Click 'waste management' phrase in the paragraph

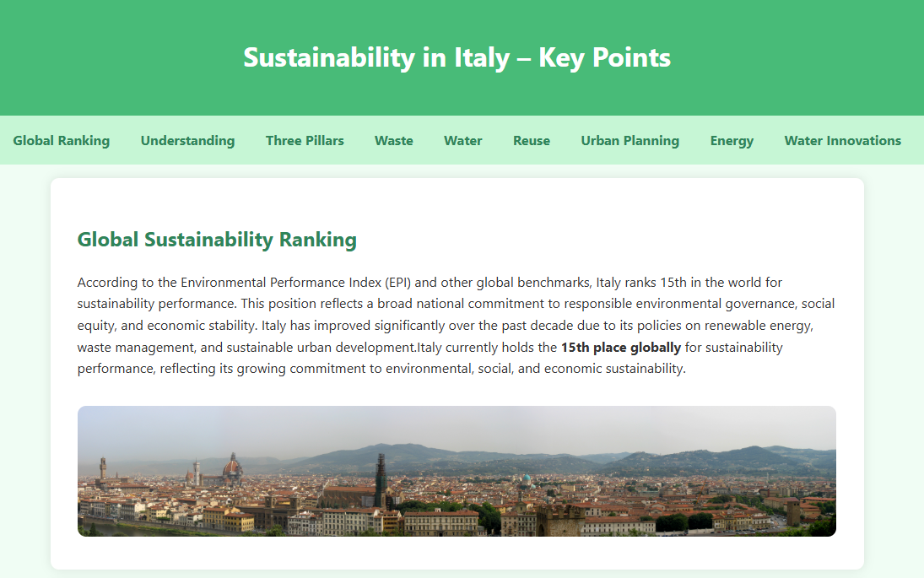click(125, 348)
